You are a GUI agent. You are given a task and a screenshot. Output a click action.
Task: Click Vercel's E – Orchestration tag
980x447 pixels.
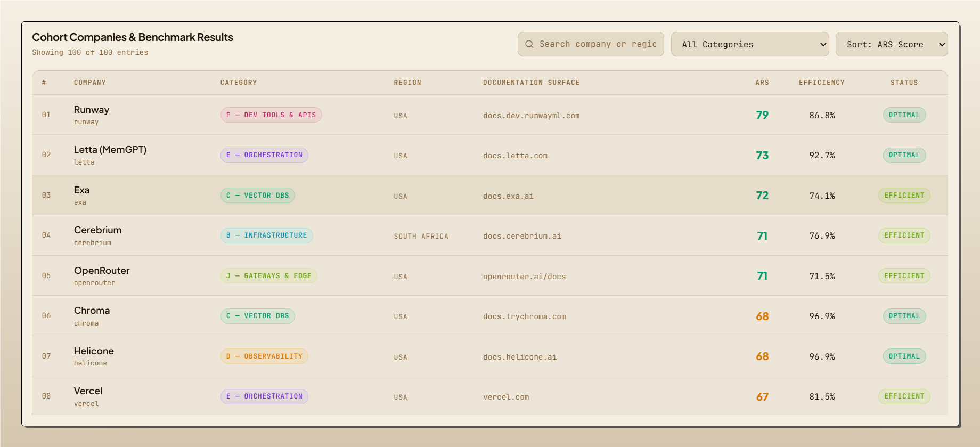click(x=264, y=396)
